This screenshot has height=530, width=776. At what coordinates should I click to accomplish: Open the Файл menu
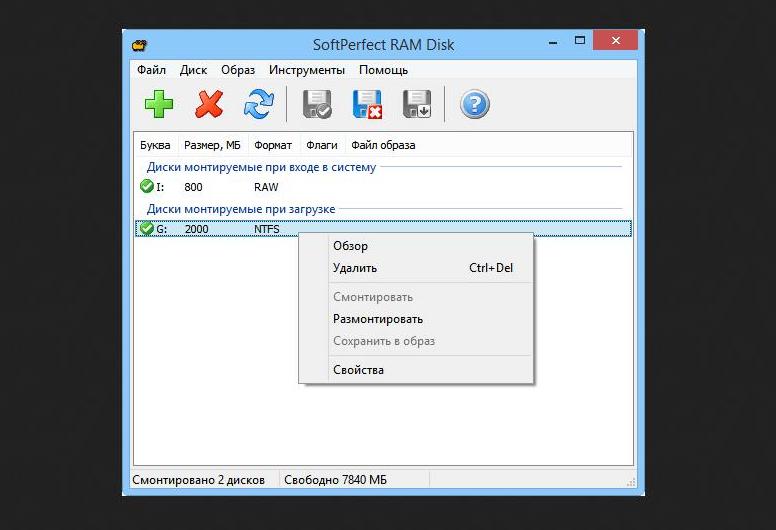click(151, 70)
